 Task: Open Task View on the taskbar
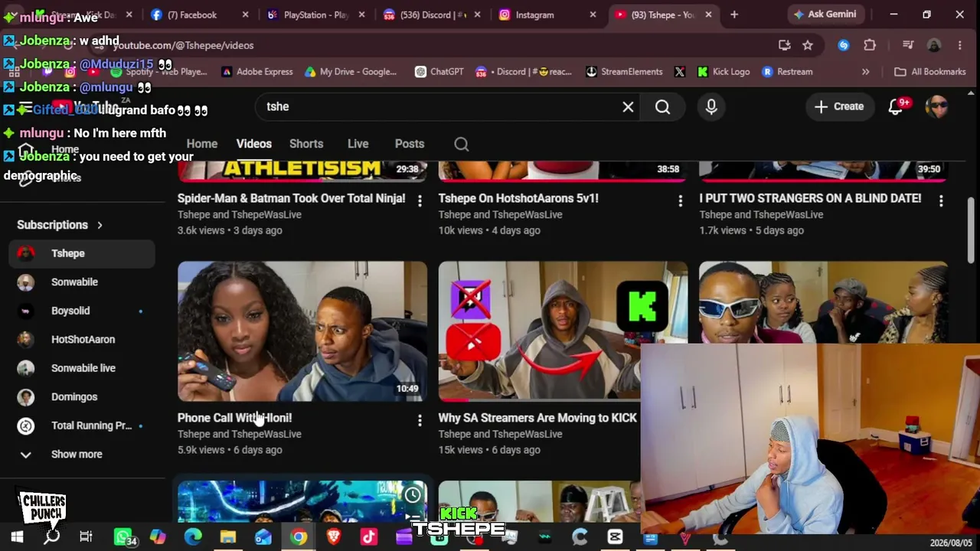coord(86,537)
